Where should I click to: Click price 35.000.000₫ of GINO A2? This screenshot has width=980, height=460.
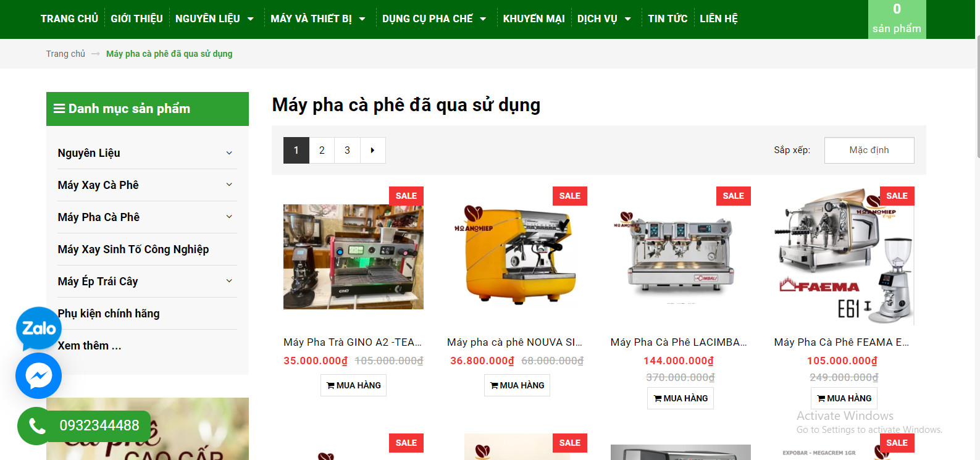pos(316,361)
